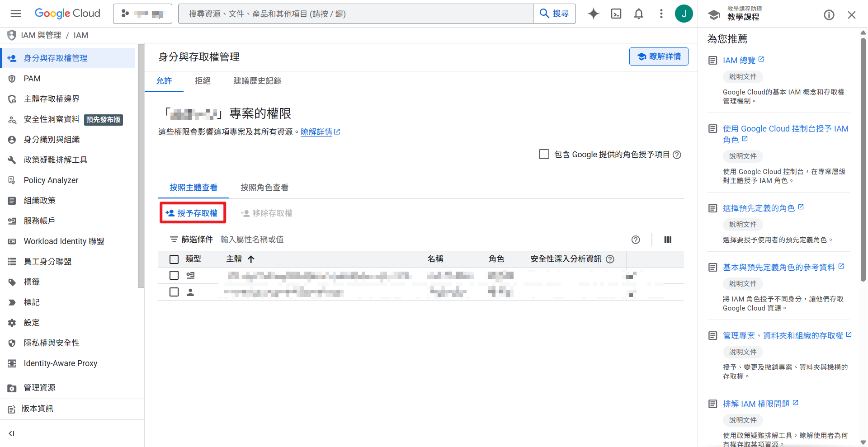Switch to the 按照角色查看 tab
The image size is (868, 447).
coord(264,187)
